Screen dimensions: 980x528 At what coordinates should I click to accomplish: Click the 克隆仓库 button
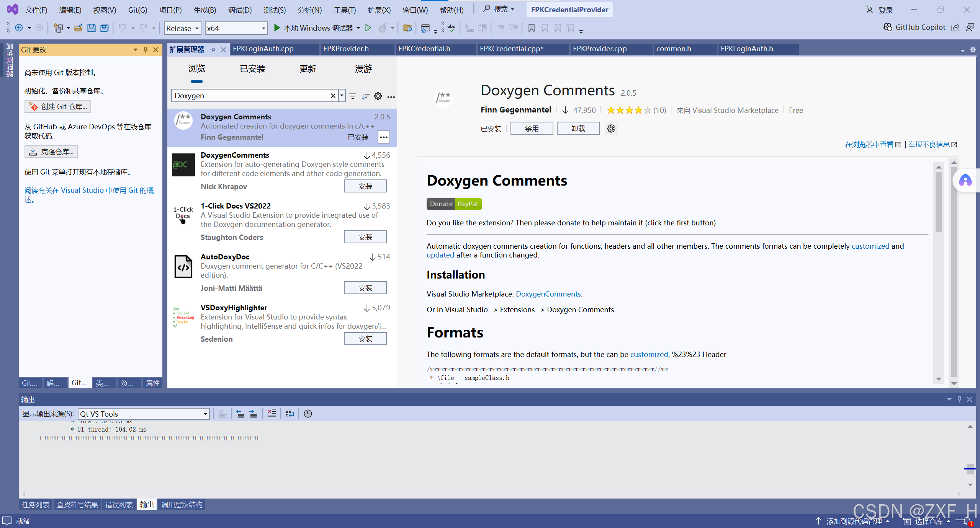51,152
